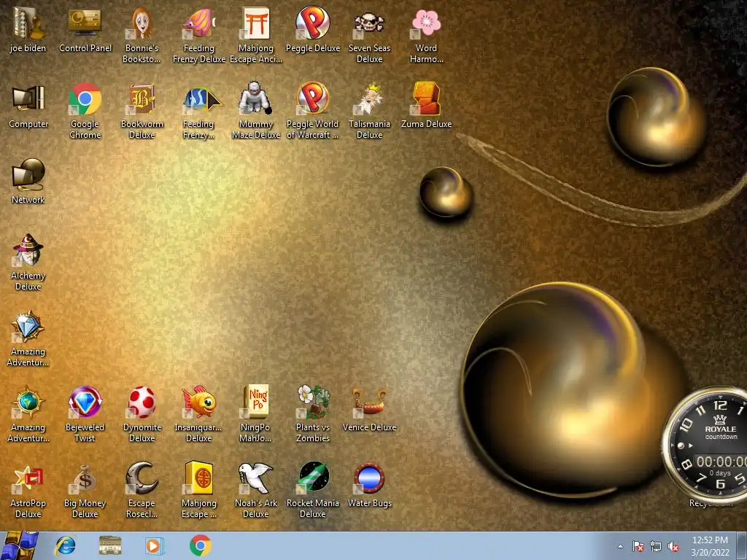This screenshot has height=560, width=747.
Task: Launch Google Chrome from the desktop
Action: [x=85, y=112]
